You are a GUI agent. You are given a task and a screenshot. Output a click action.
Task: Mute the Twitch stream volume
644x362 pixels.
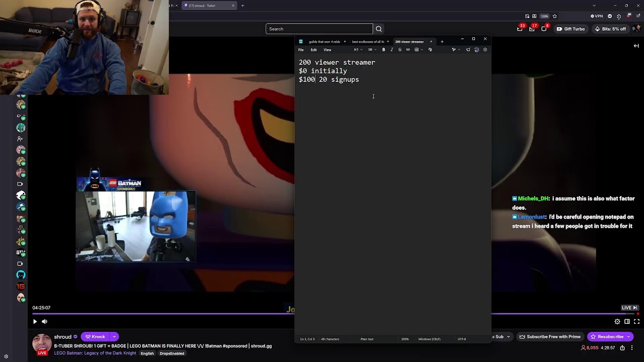[44, 322]
